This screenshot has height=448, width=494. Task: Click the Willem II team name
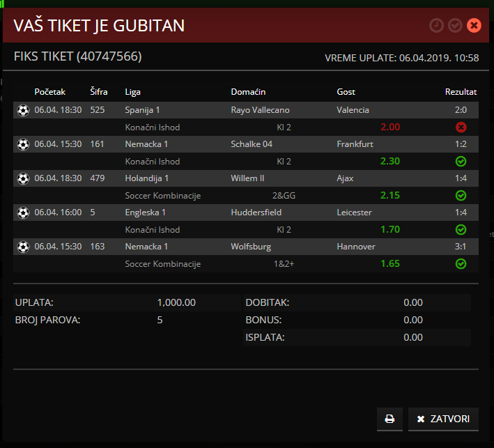point(247,178)
